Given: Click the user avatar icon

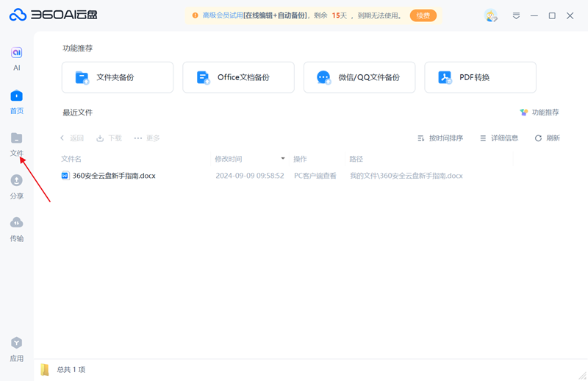Looking at the screenshot, I should (490, 15).
